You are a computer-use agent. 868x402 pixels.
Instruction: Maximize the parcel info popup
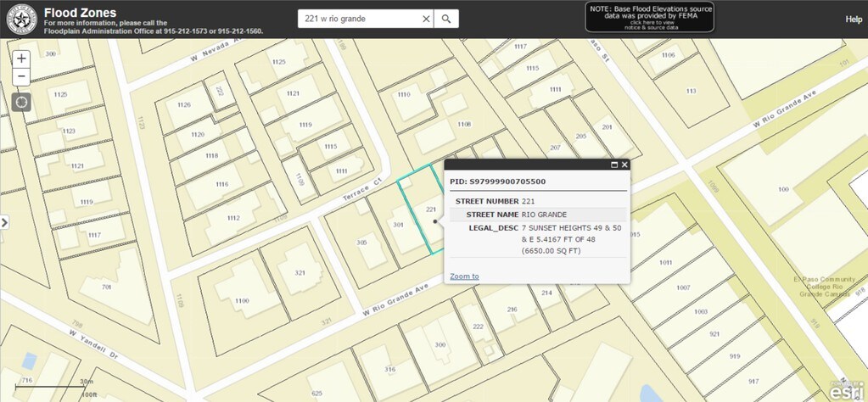click(x=613, y=165)
